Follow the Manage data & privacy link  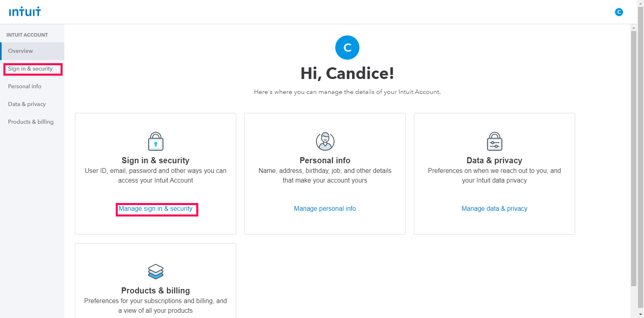495,209
